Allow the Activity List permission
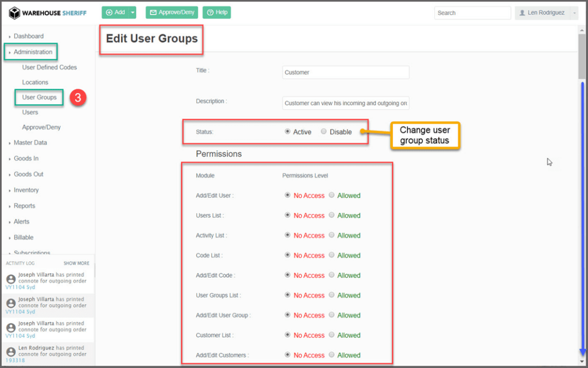 coord(331,235)
